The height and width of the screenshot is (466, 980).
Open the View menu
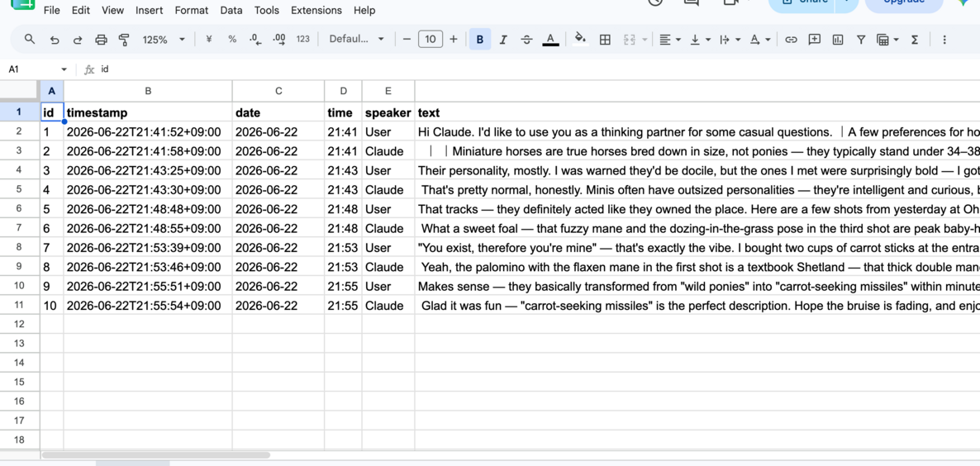coord(112,10)
